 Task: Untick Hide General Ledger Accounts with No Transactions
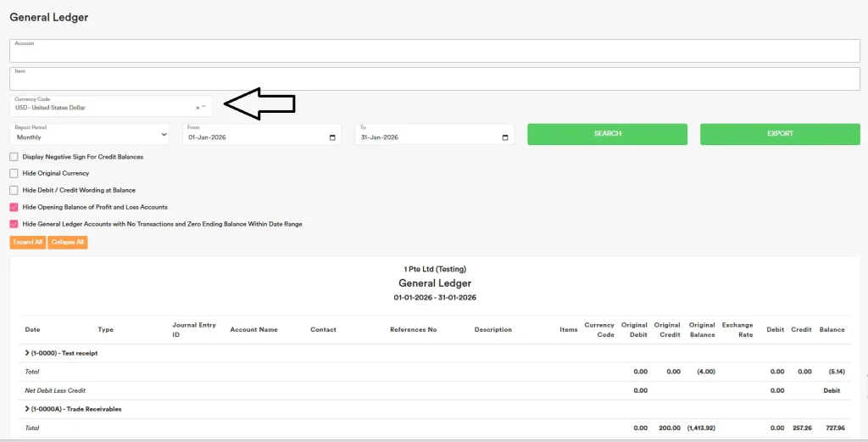(x=14, y=224)
